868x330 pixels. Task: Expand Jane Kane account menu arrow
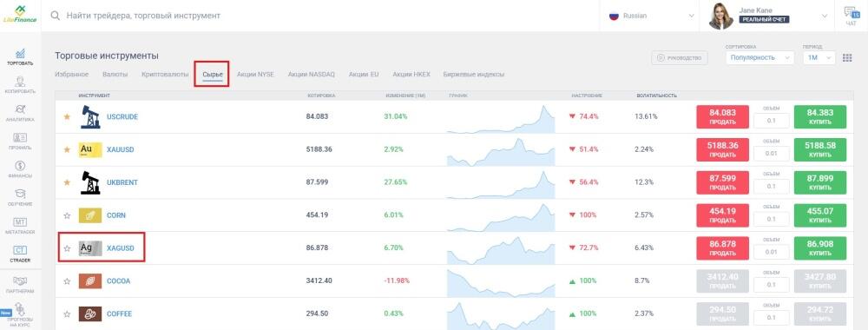point(825,16)
